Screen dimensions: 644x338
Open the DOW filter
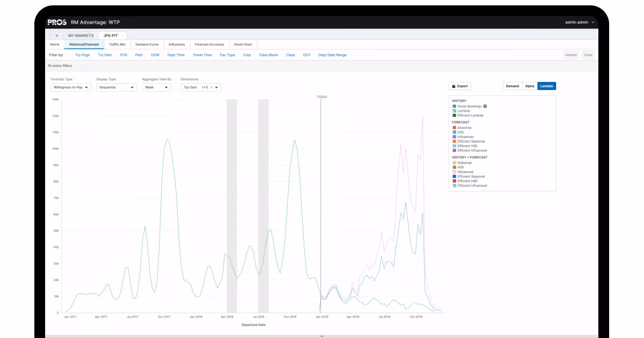pos(155,55)
